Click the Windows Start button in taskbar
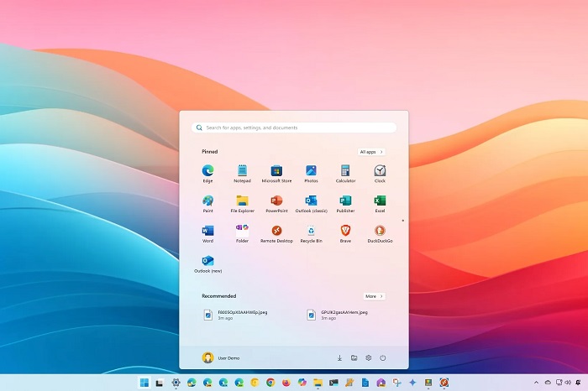Viewport: 588px width, 391px height. click(x=144, y=383)
